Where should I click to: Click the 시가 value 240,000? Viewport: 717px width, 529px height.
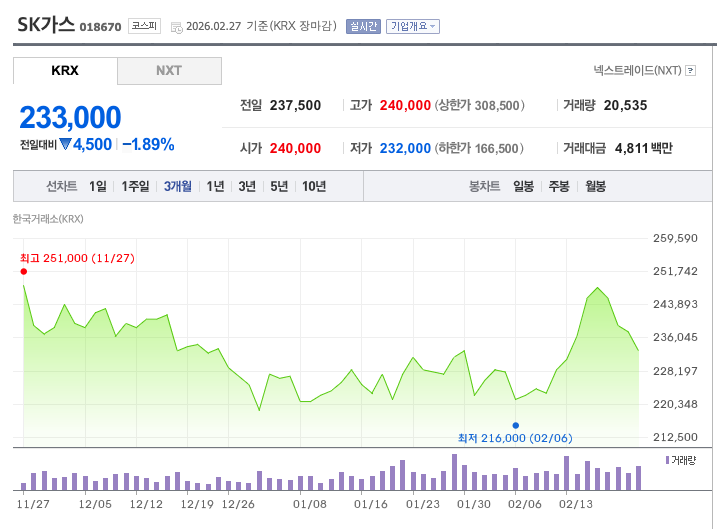[295, 148]
